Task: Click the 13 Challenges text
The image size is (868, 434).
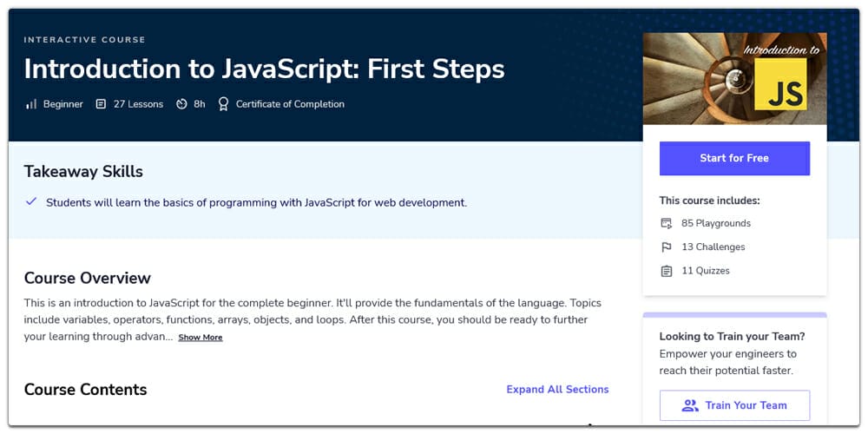Action: pos(713,247)
